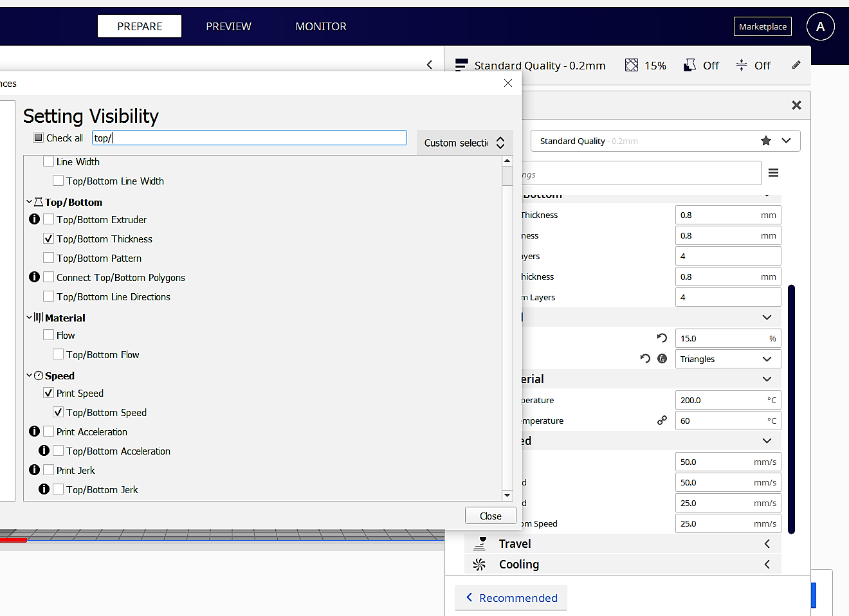Click the 200.0 °C temperature field
Image resolution: width=849 pixels, height=616 pixels.
point(728,400)
